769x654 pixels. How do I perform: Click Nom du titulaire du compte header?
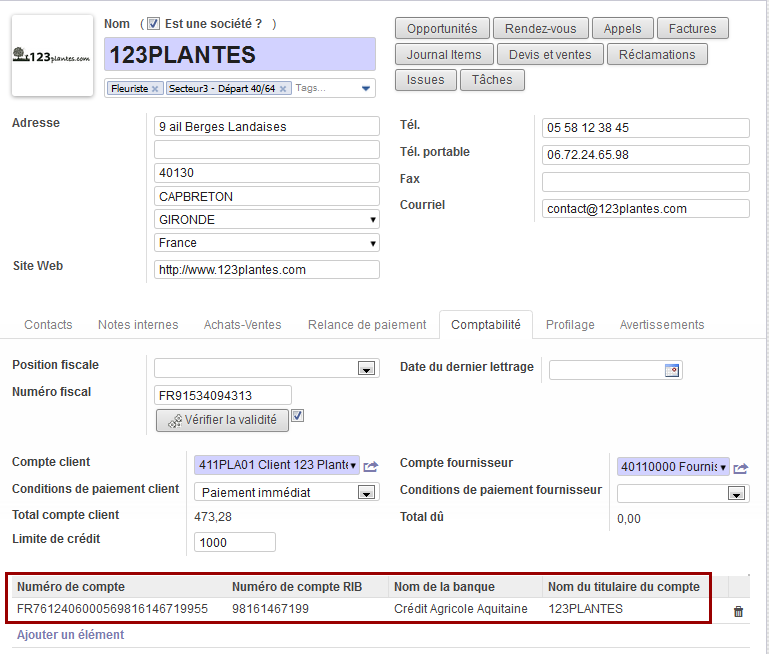coord(624,586)
